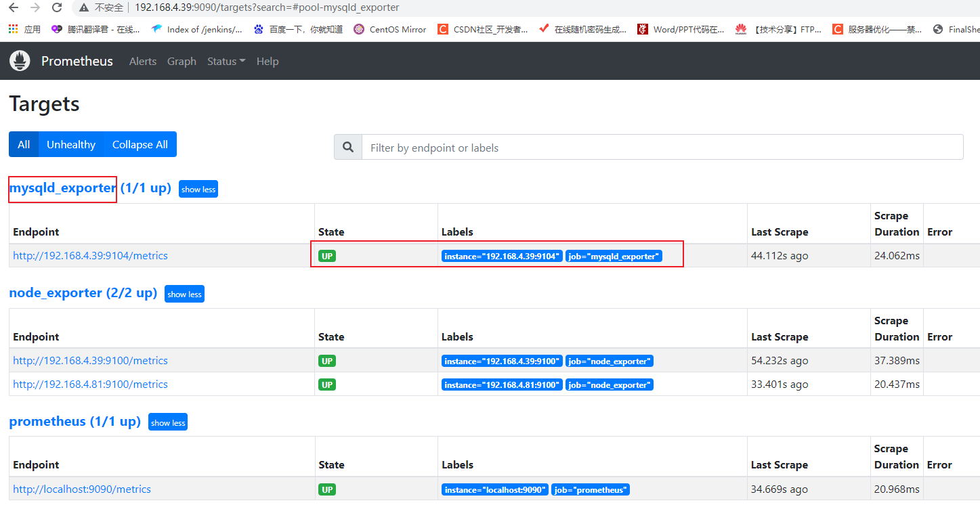Collapse mysqld_exporter with show less
Viewport: 980px width, 505px height.
click(x=198, y=189)
